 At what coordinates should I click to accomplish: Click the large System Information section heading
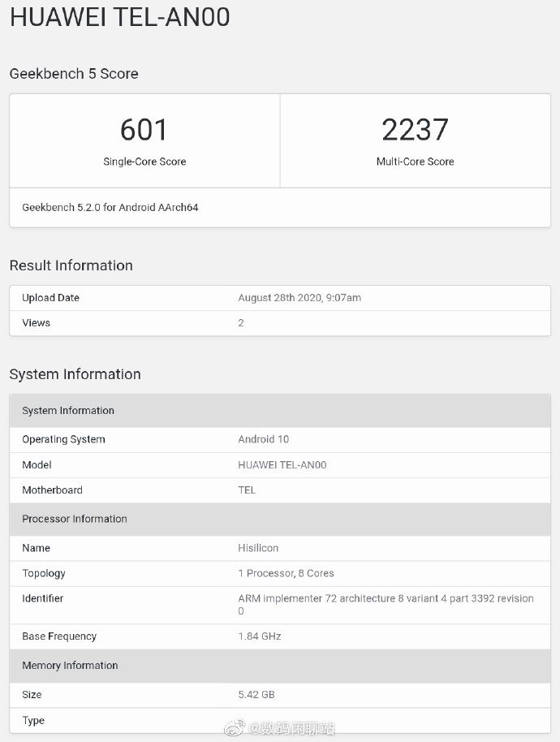pos(75,374)
